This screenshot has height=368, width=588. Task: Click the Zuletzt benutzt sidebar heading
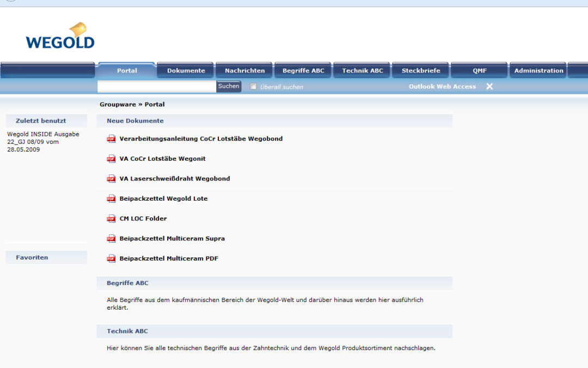click(x=41, y=120)
